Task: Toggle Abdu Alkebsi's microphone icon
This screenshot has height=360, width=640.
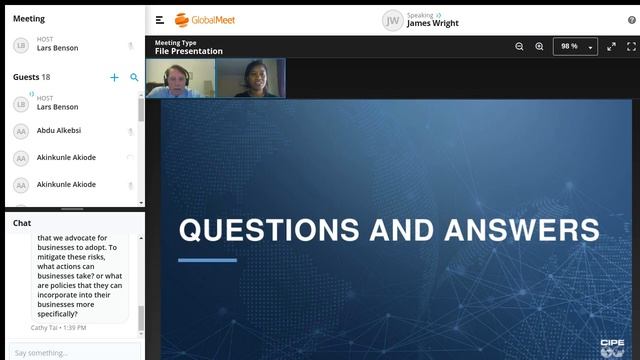Action: (131, 131)
